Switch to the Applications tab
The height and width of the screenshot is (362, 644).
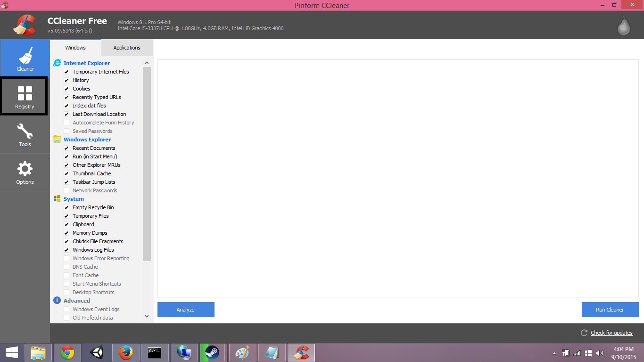coord(127,48)
